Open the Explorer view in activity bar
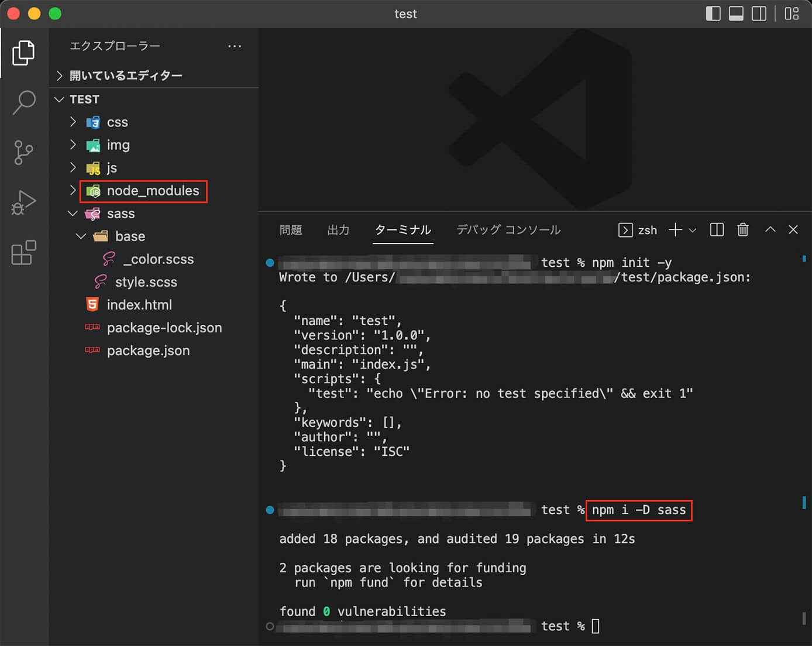812x646 pixels. coord(23,53)
